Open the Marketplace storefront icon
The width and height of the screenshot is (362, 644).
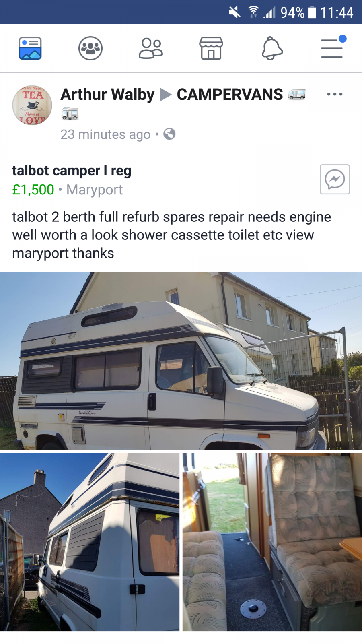click(211, 48)
